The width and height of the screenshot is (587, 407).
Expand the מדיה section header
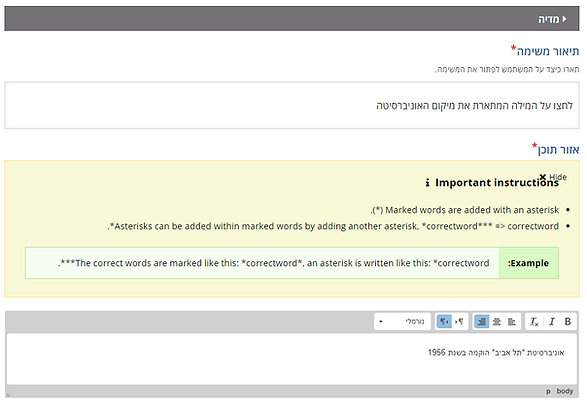coord(292,19)
